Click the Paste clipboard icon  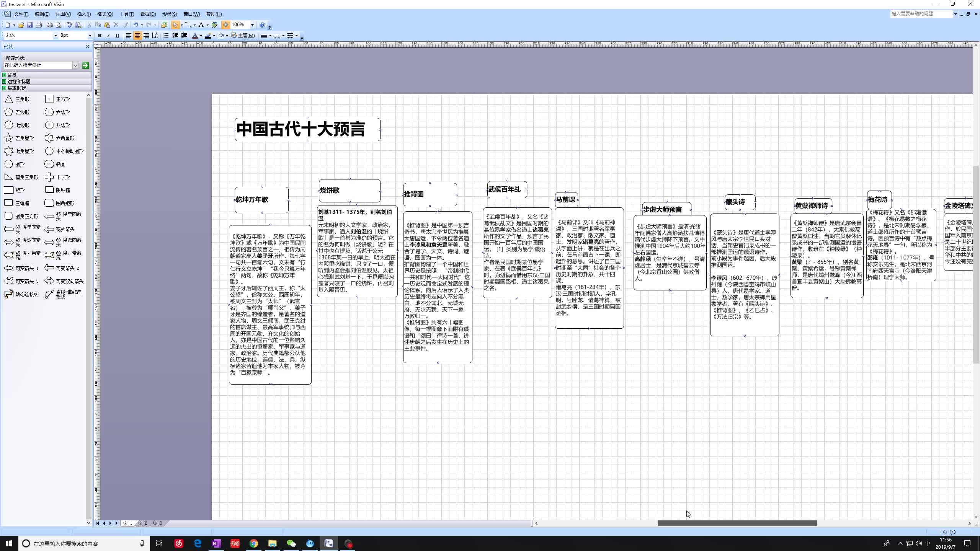107,25
